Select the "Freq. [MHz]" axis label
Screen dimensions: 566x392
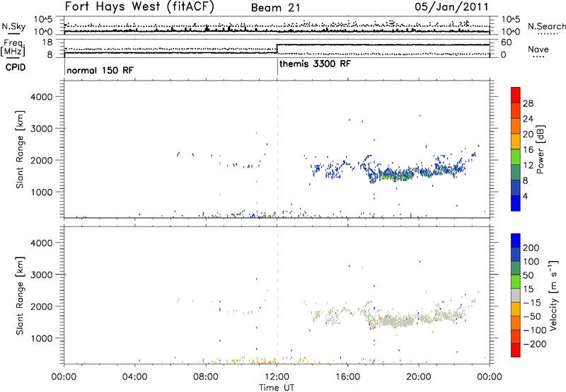[13, 48]
